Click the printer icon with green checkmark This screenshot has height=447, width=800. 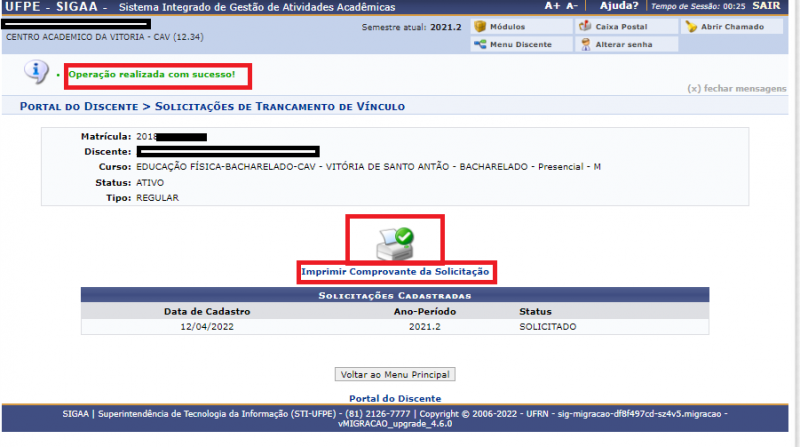click(x=394, y=240)
